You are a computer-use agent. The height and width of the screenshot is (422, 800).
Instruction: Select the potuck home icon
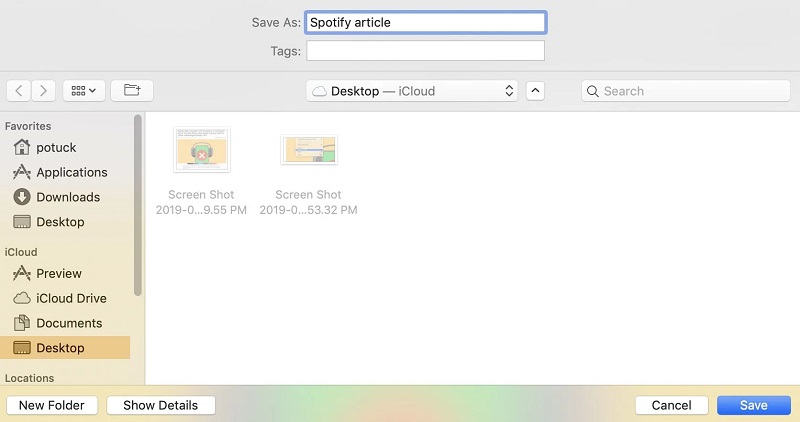pyautogui.click(x=21, y=147)
